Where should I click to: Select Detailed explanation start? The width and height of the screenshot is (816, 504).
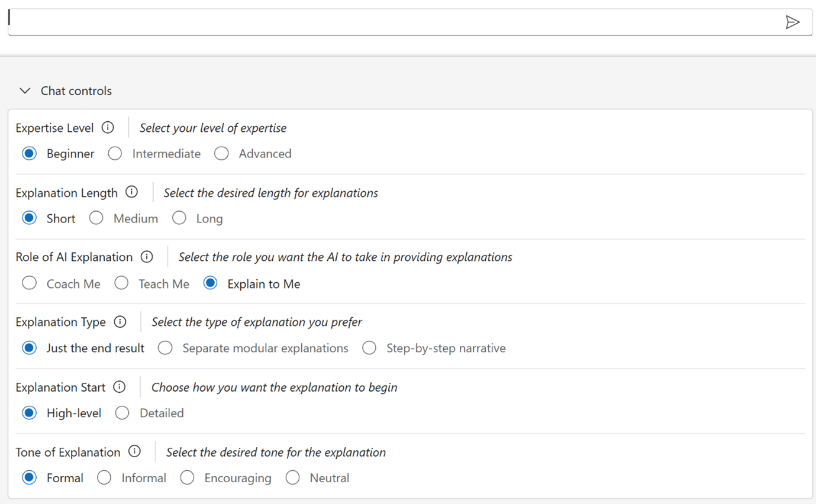pos(122,412)
